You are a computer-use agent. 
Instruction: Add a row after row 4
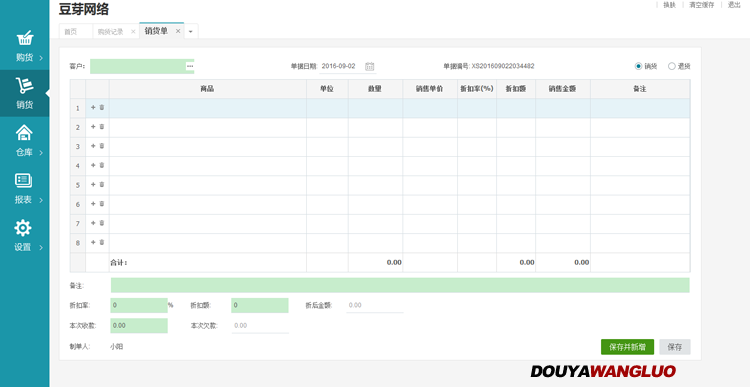click(93, 165)
